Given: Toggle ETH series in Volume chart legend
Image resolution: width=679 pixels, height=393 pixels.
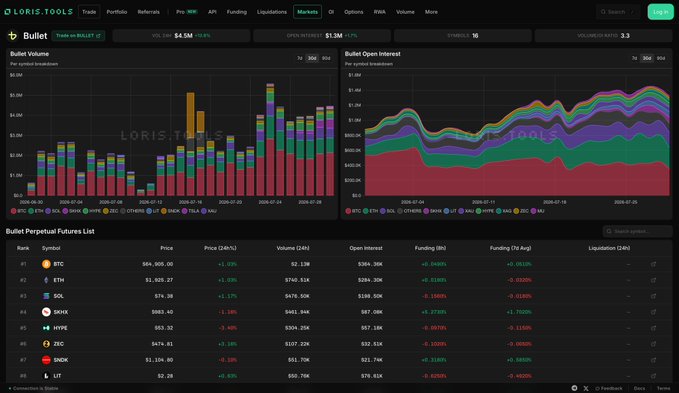Looking at the screenshot, I should point(36,211).
